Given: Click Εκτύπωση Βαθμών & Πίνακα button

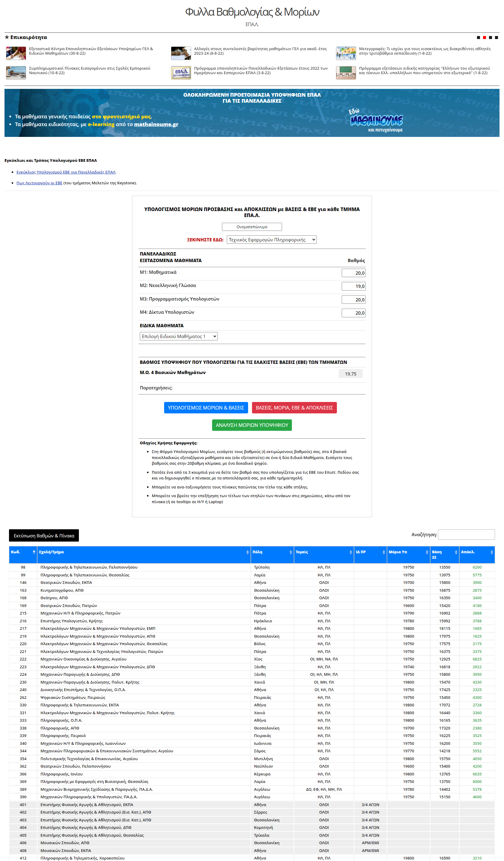Looking at the screenshot, I should click(x=44, y=535).
